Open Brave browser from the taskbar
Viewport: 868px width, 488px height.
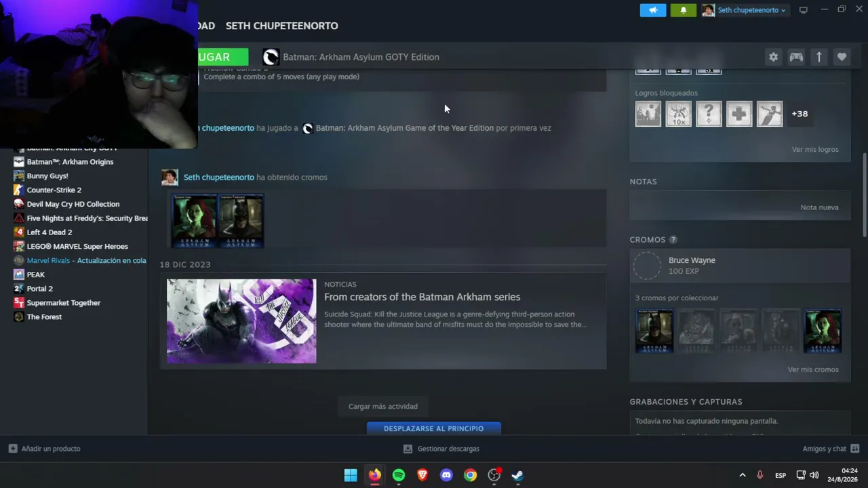[422, 475]
